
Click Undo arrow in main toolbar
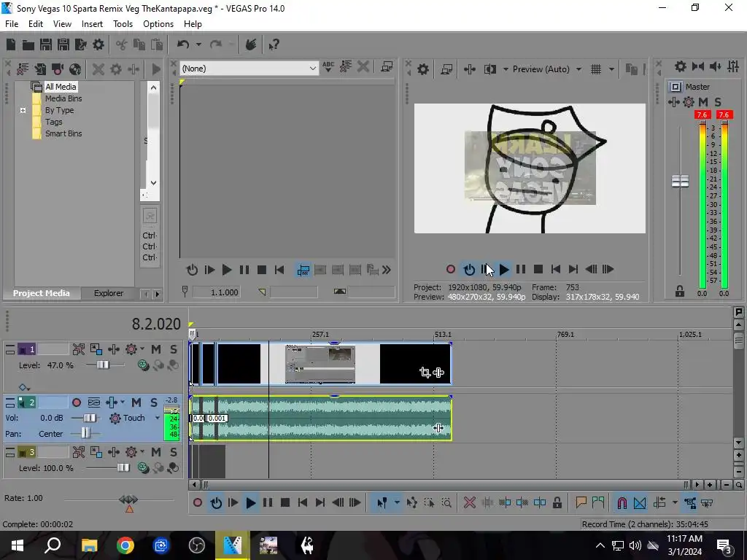pos(183,44)
